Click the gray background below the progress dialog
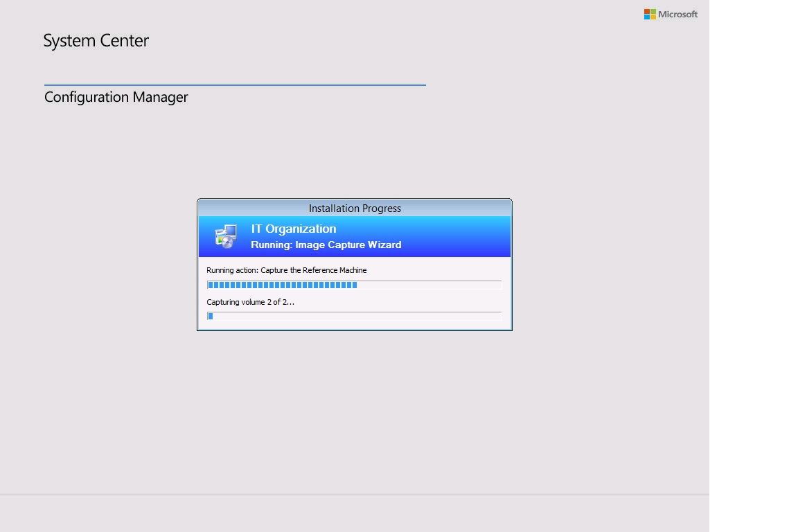 point(355,409)
